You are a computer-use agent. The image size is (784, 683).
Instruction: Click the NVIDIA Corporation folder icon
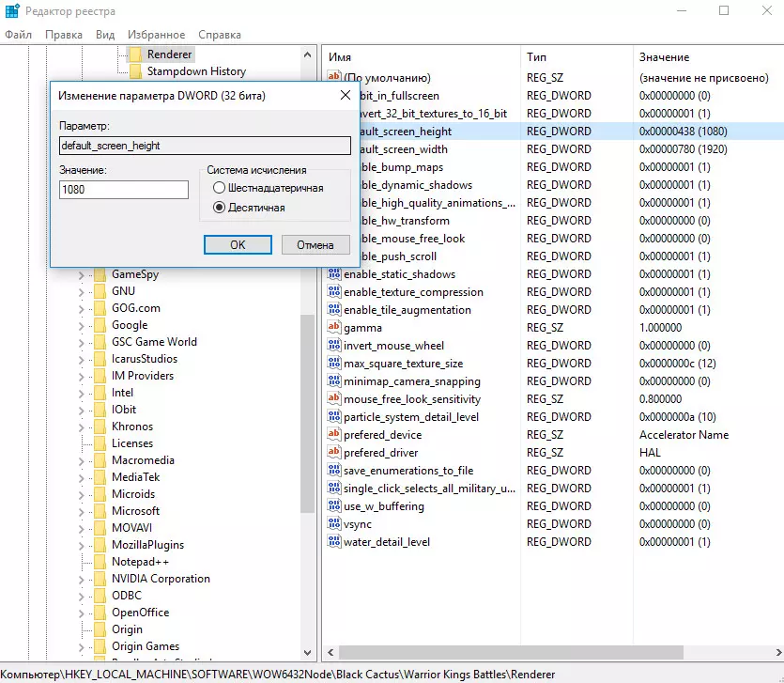coord(100,579)
